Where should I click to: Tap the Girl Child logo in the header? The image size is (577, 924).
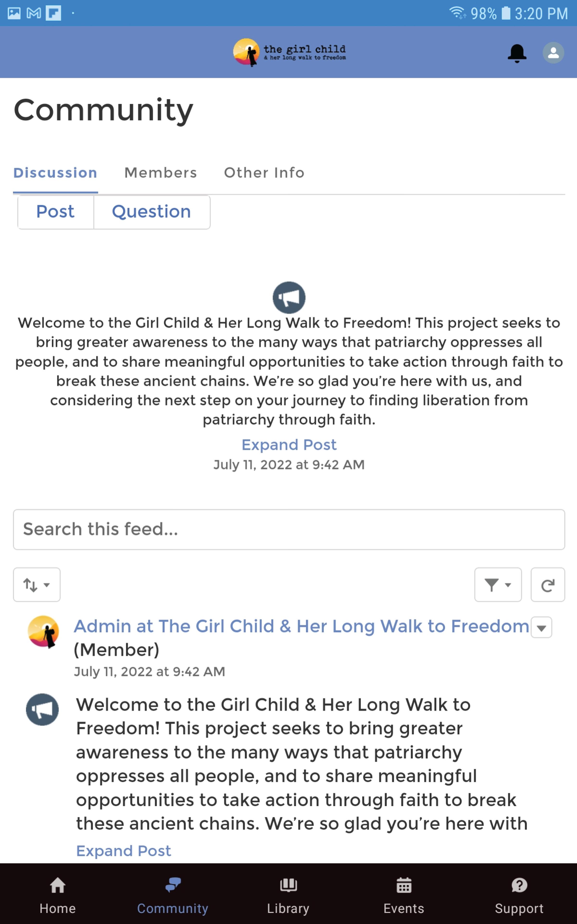point(289,52)
